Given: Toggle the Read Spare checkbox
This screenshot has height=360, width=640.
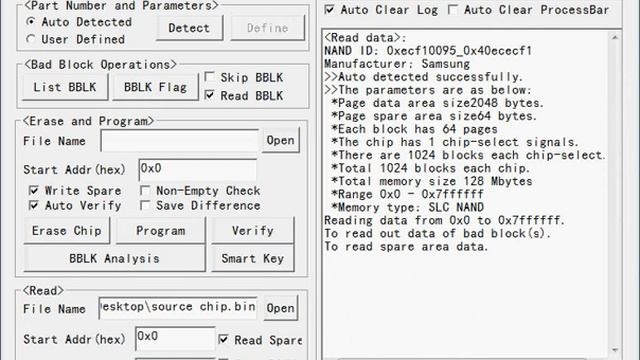Looking at the screenshot, I should (223, 339).
